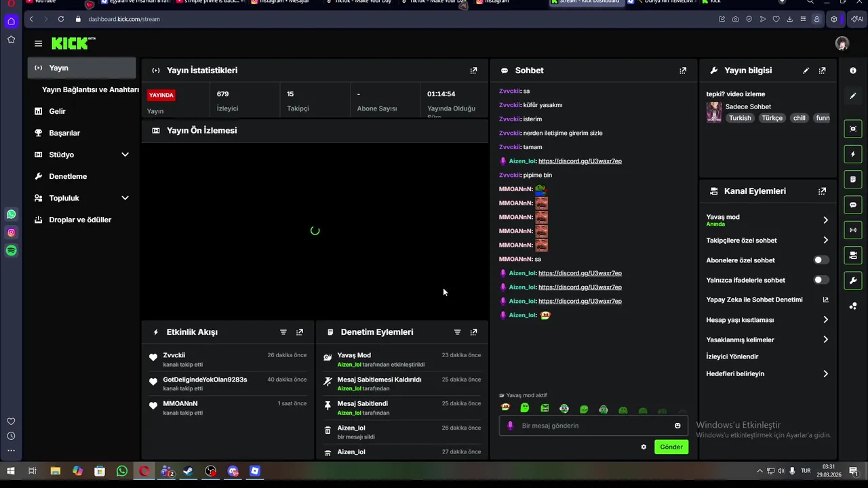868x488 pixels.
Task: Click the Kick logo
Action: (x=73, y=43)
